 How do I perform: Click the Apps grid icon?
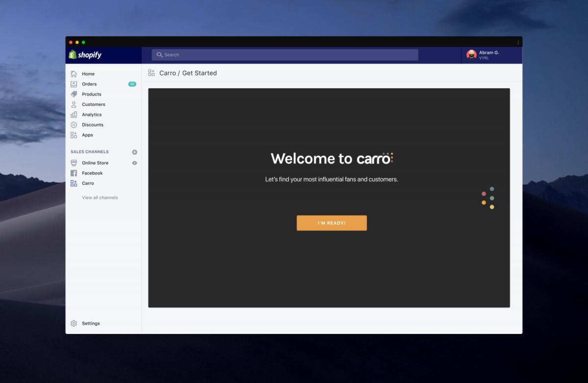73,135
